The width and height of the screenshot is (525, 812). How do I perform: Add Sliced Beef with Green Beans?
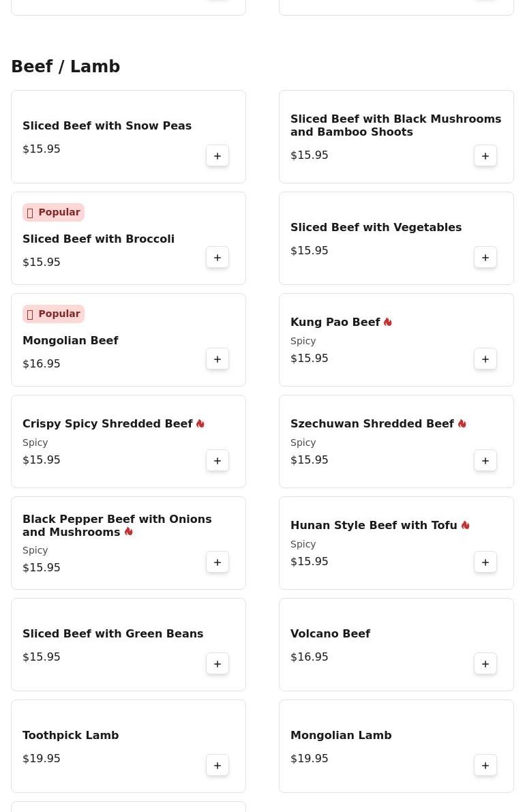tap(217, 664)
